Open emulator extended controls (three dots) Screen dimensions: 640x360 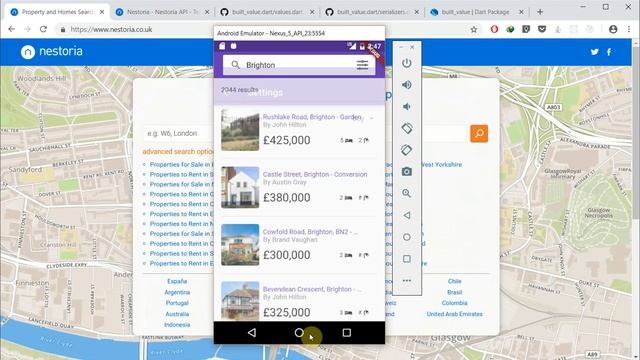(x=407, y=281)
